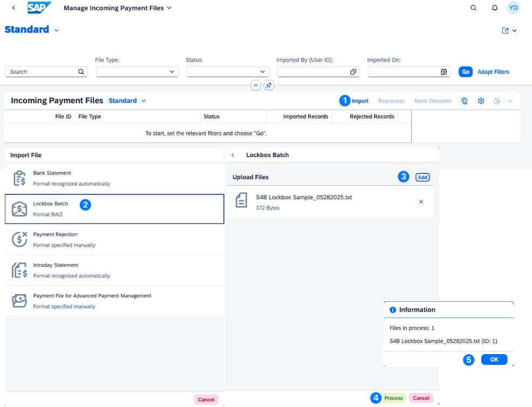Go back using the header back arrow

(x=13, y=8)
